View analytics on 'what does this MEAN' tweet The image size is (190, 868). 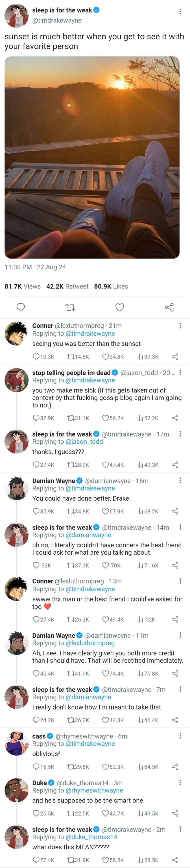141,860
